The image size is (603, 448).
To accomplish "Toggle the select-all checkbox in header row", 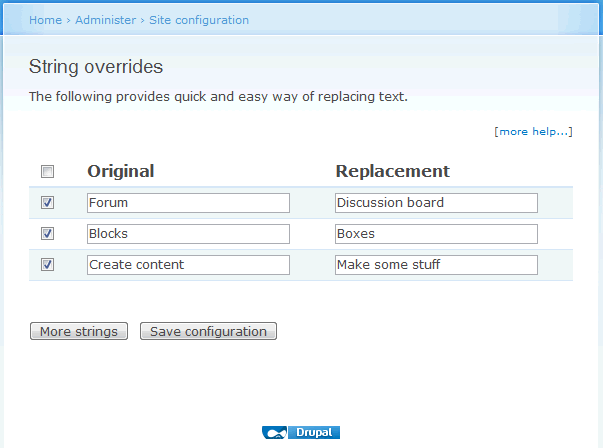I will (47, 172).
